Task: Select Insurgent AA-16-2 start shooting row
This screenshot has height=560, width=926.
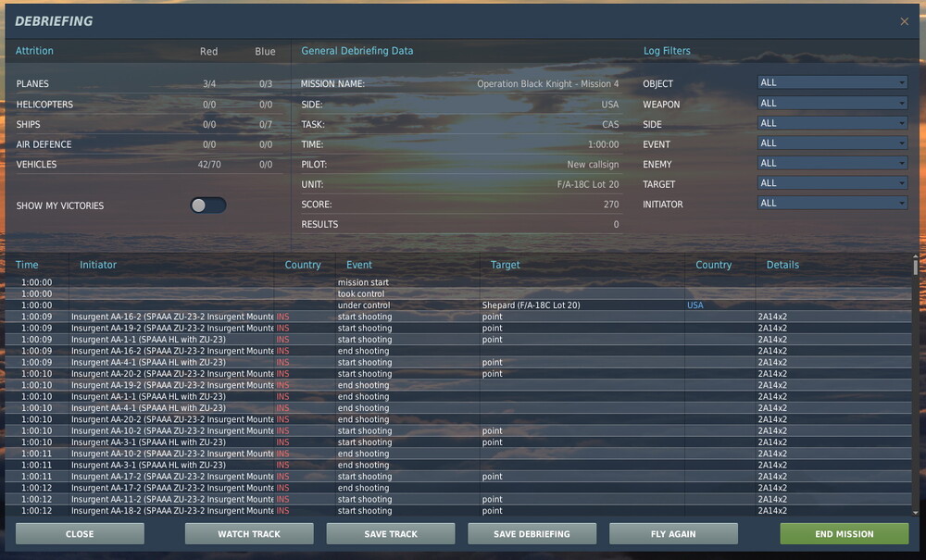Action: [457, 317]
